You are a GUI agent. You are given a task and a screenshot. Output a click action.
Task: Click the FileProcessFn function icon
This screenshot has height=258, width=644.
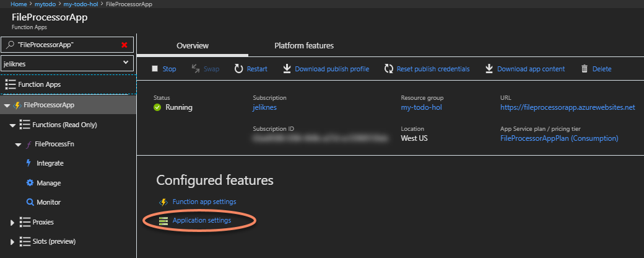pos(28,145)
